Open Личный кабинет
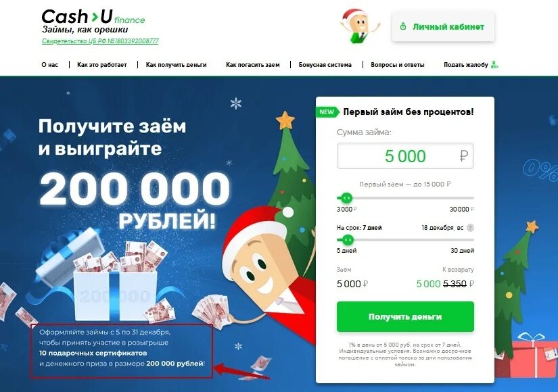This screenshot has height=392, width=558. pyautogui.click(x=443, y=26)
